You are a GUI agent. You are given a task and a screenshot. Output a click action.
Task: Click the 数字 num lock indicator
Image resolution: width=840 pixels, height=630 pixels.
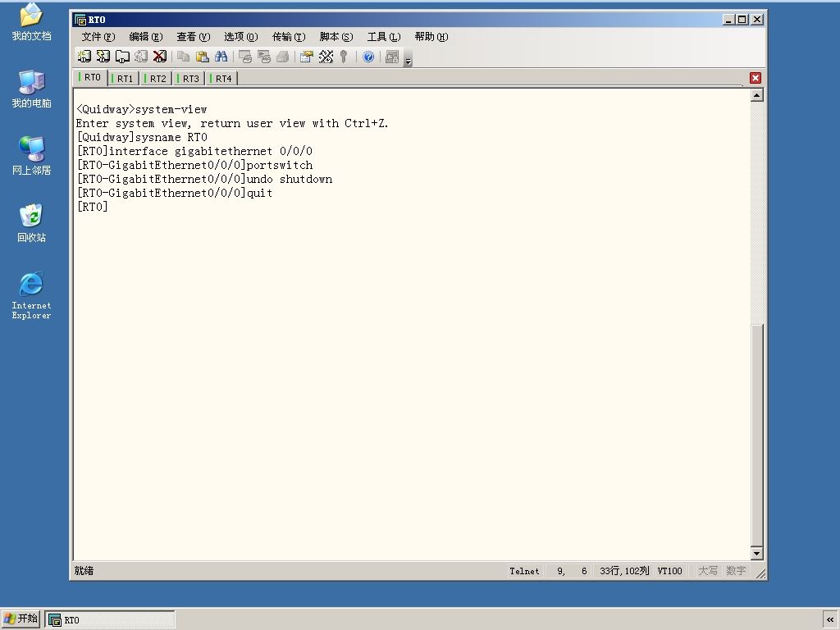(736, 571)
